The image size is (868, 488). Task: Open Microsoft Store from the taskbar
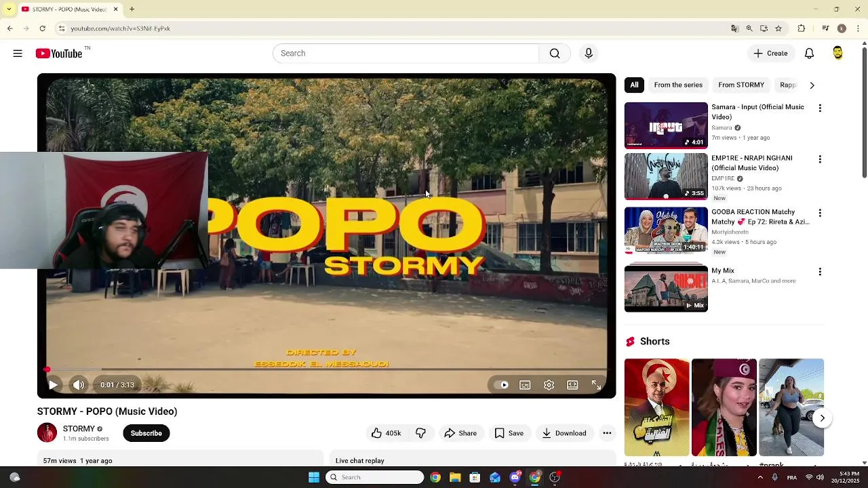tap(475, 477)
